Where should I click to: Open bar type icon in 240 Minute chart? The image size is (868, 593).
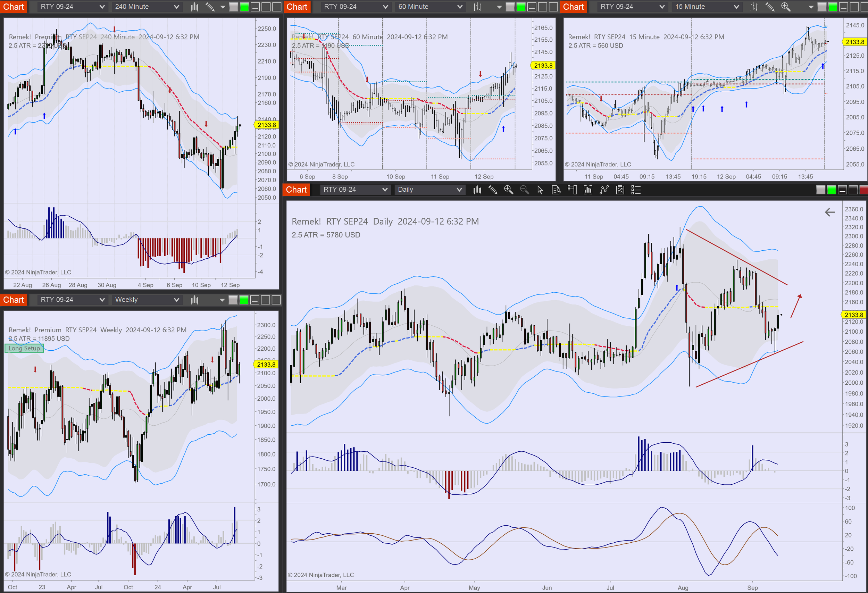194,7
